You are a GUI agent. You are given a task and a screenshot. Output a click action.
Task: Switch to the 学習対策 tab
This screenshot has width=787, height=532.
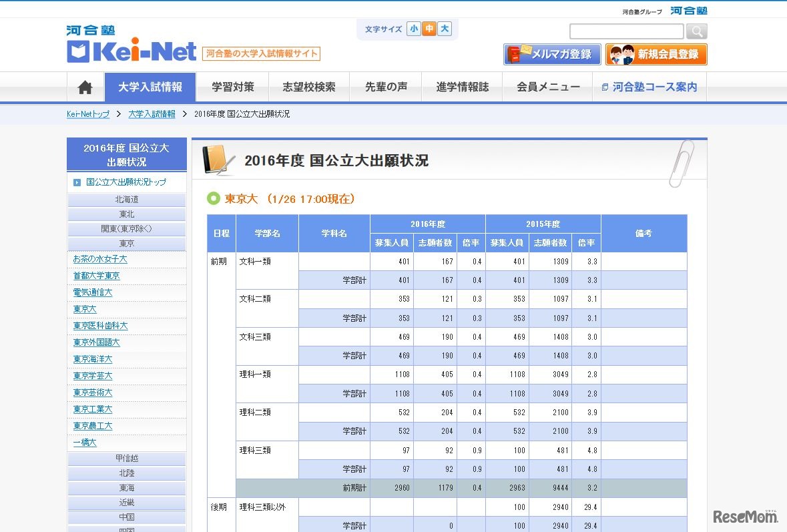[232, 87]
